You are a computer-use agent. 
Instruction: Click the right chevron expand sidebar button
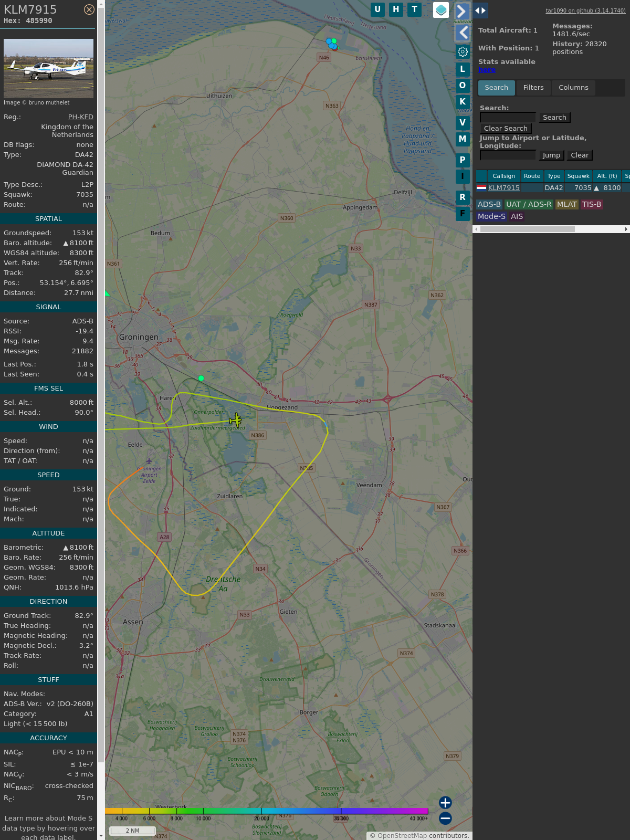point(462,11)
